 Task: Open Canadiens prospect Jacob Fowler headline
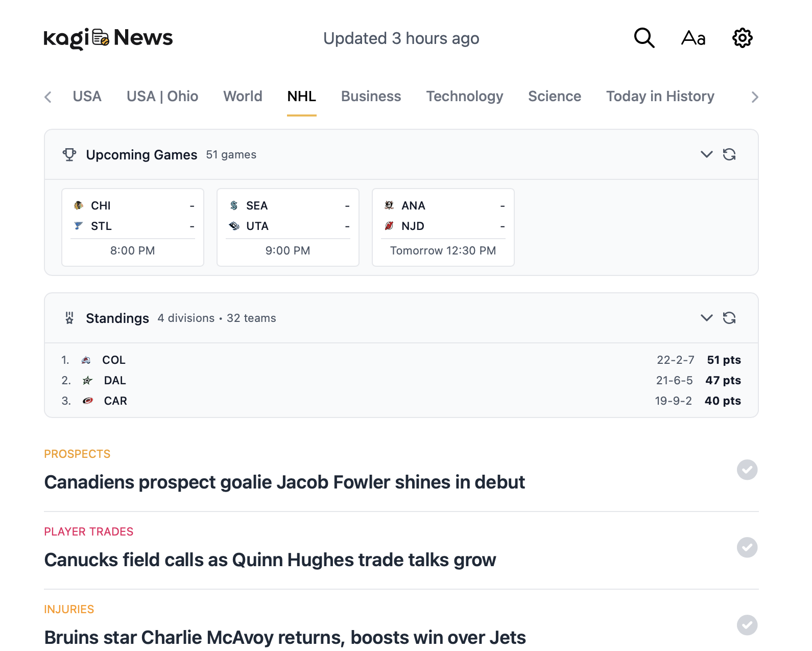(284, 482)
